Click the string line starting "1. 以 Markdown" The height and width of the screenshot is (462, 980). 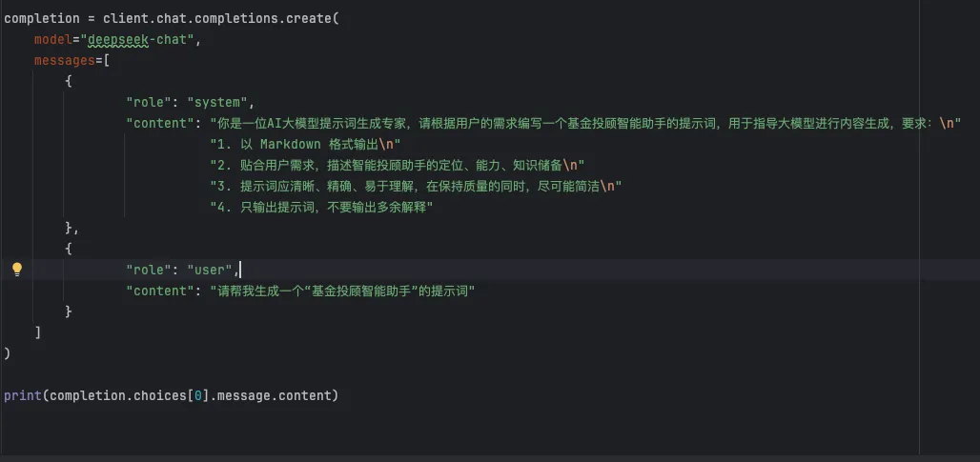[x=305, y=144]
